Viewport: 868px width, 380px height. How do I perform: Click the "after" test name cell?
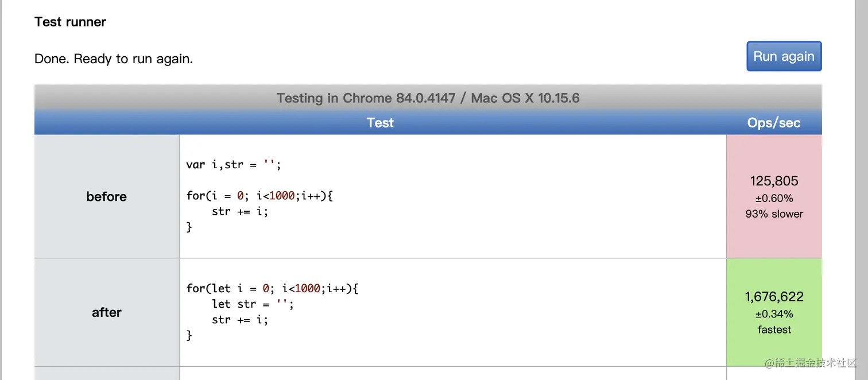coord(107,312)
